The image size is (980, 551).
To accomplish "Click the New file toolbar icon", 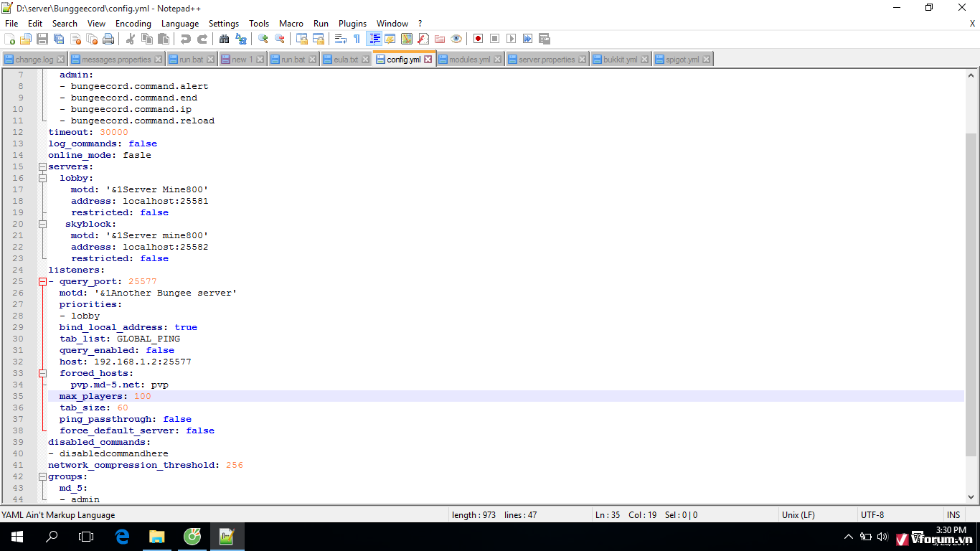I will (10, 39).
